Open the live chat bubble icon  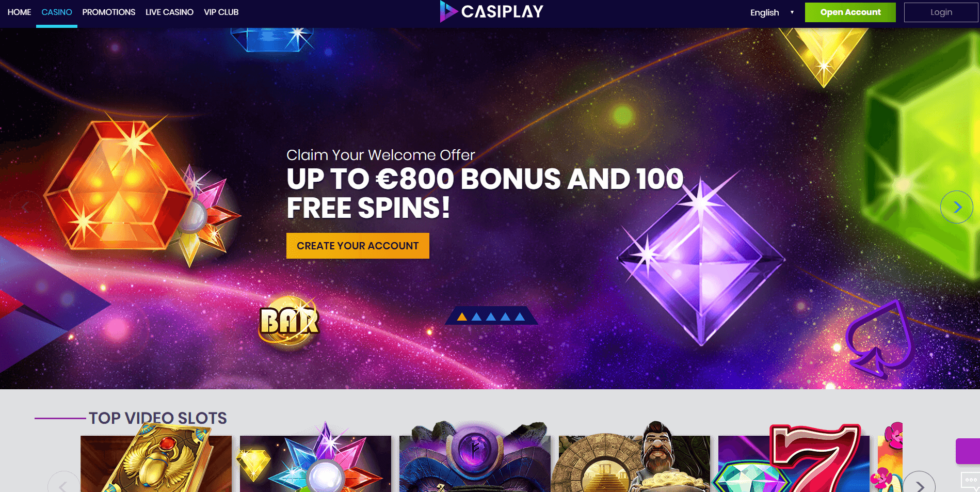coord(970,481)
